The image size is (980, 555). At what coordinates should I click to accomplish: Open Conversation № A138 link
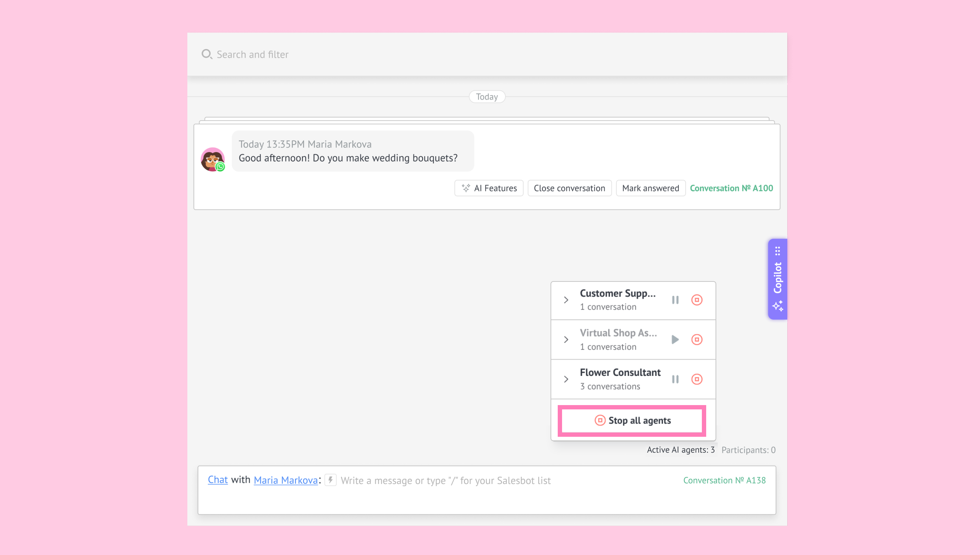tap(724, 480)
